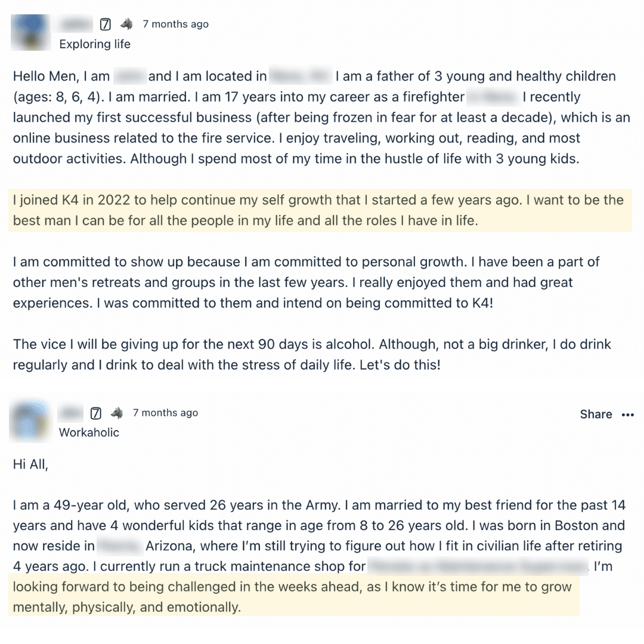Click the Share button on the second post
Screen dimensions: 644x644
coord(596,414)
